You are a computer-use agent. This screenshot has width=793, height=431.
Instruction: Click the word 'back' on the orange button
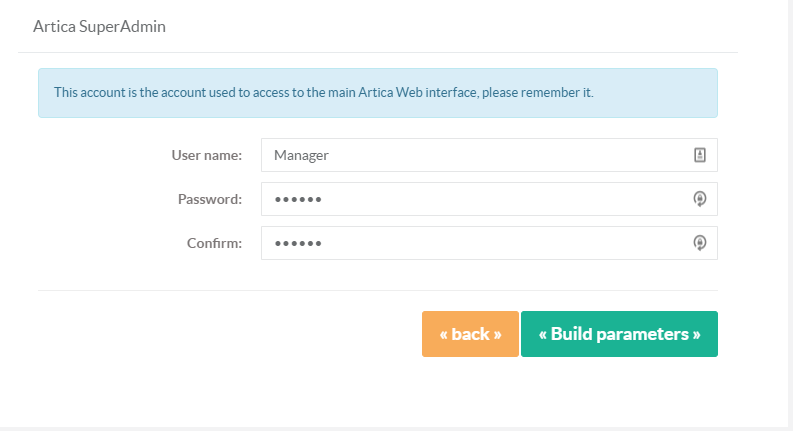470,334
